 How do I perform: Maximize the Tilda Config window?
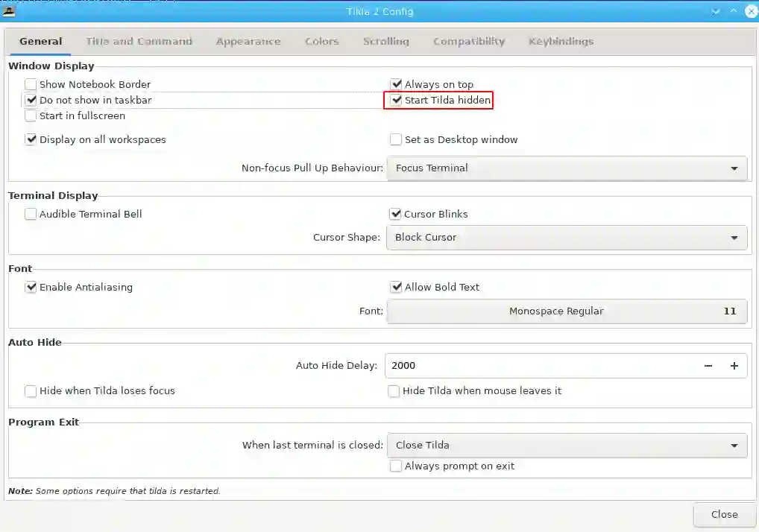click(x=734, y=11)
